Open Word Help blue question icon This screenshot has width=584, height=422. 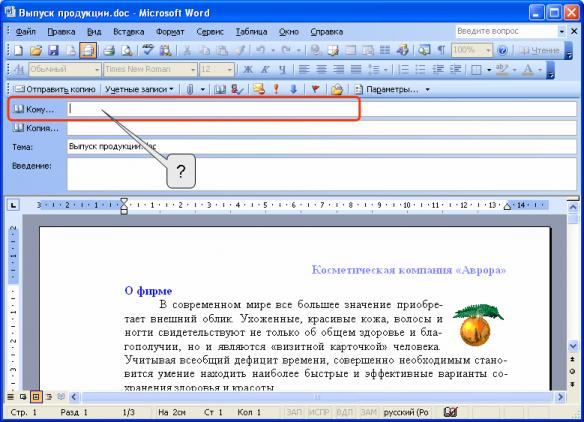click(502, 50)
